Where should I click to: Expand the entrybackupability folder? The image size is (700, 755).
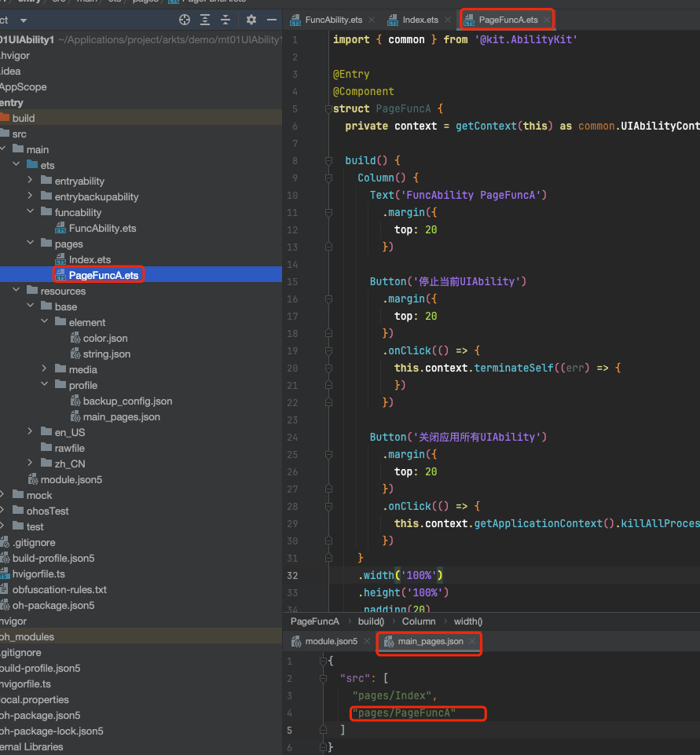pyautogui.click(x=31, y=196)
